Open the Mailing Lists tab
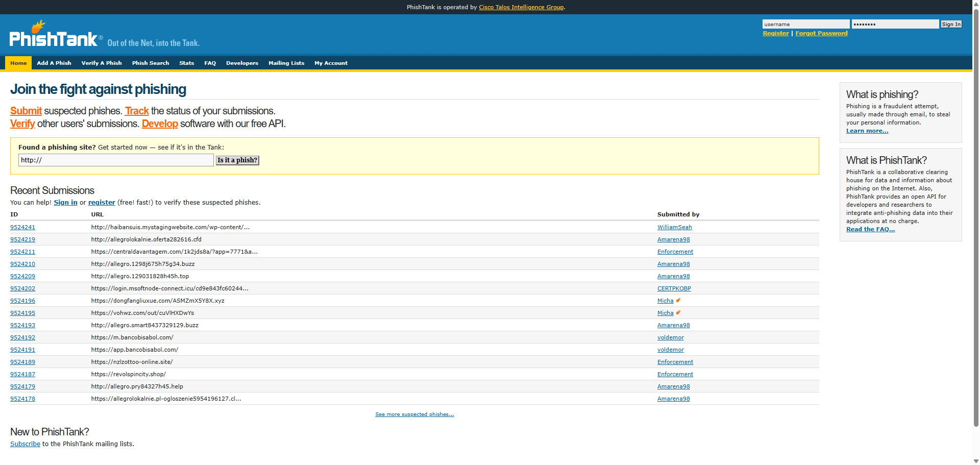Image resolution: width=980 pixels, height=465 pixels. (x=286, y=63)
